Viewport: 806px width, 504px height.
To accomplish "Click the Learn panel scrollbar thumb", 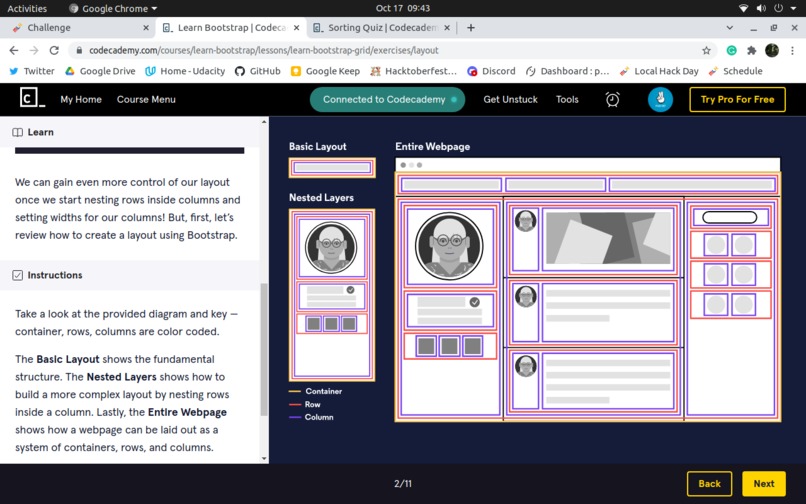I will [264, 350].
